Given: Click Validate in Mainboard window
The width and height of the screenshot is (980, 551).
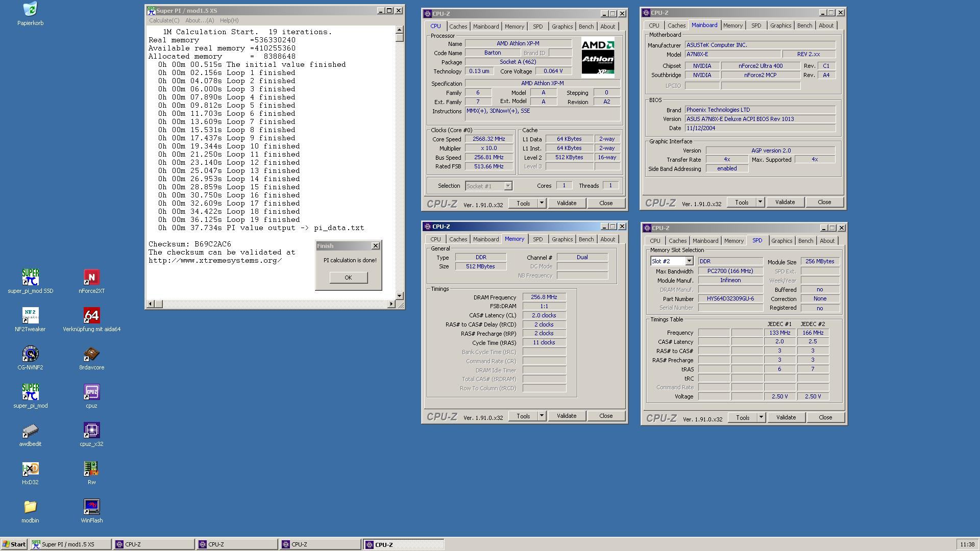Looking at the screenshot, I should click(785, 202).
